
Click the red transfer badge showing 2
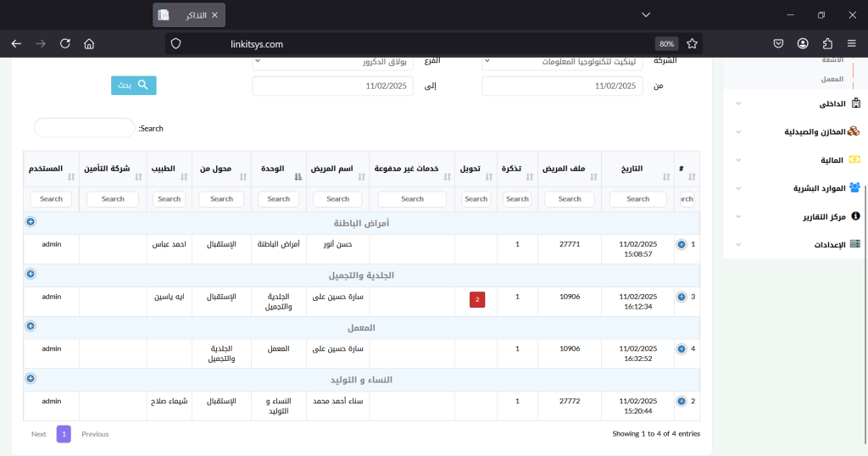(x=477, y=299)
